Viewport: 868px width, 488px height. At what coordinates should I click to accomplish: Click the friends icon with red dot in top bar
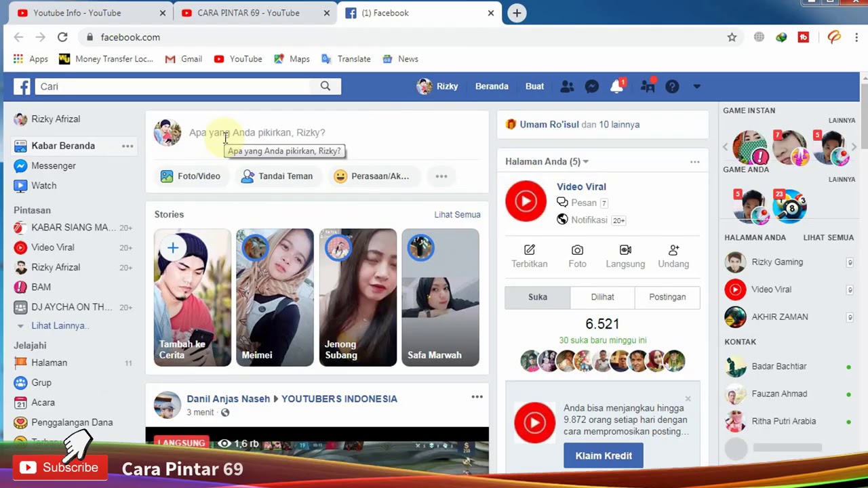pos(648,85)
